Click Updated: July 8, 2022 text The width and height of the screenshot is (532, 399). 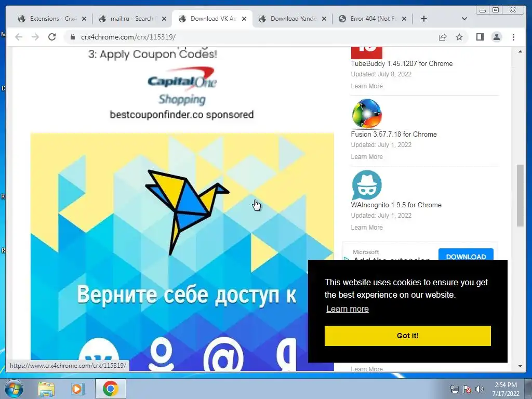click(381, 74)
